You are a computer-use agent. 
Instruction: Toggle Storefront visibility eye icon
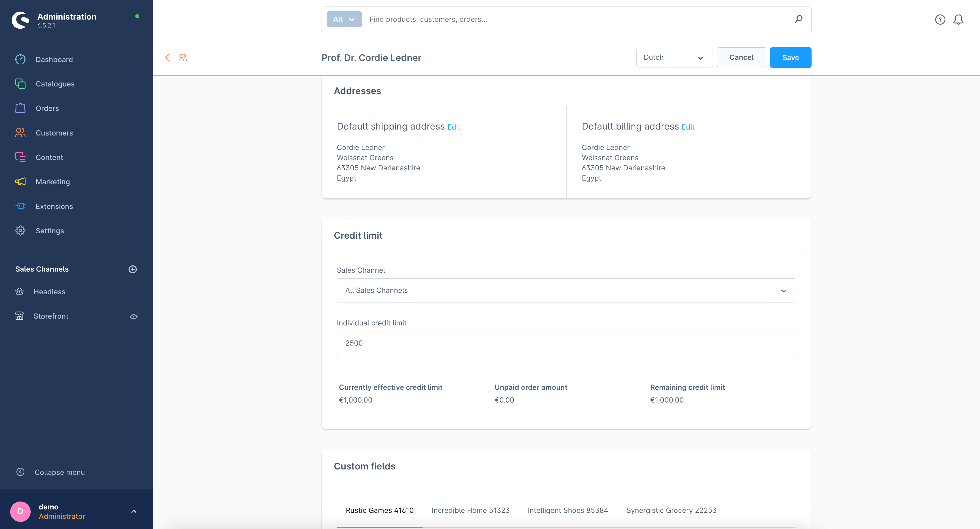(134, 316)
